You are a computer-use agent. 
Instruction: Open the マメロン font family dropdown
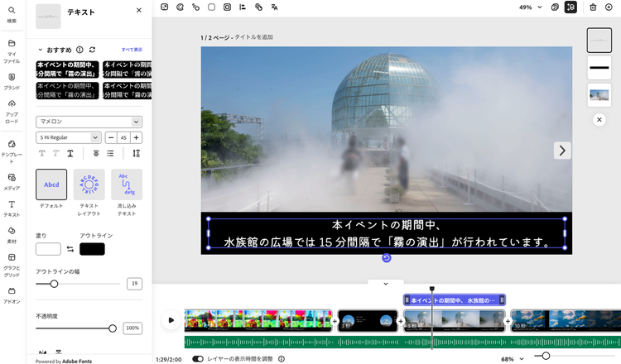[x=89, y=122]
